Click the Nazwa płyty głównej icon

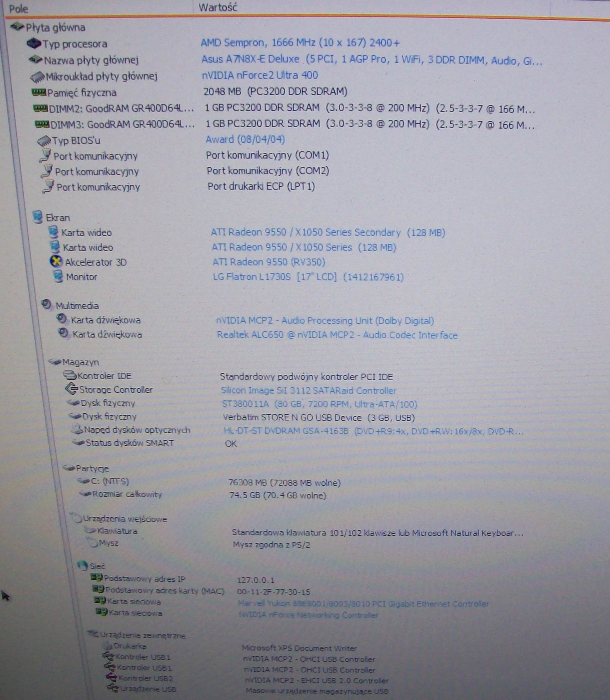(x=36, y=59)
